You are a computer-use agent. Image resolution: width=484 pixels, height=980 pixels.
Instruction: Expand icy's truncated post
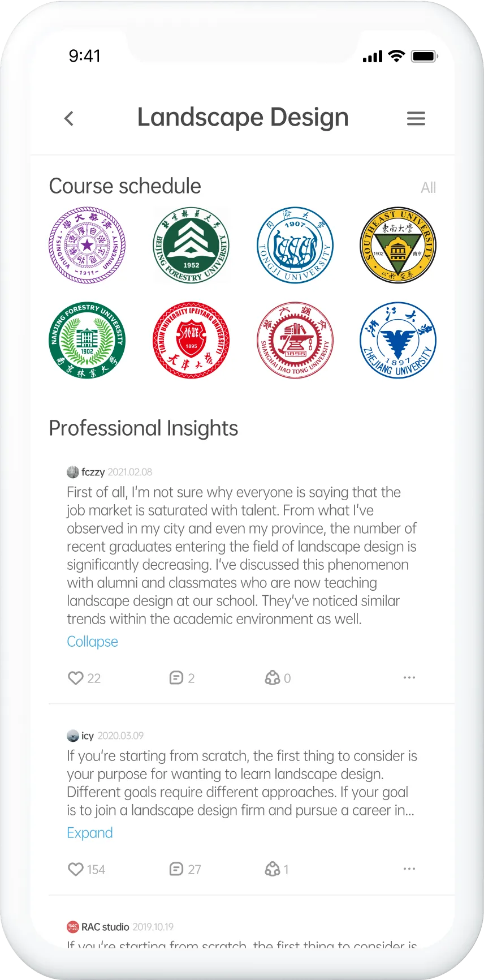[x=90, y=833]
